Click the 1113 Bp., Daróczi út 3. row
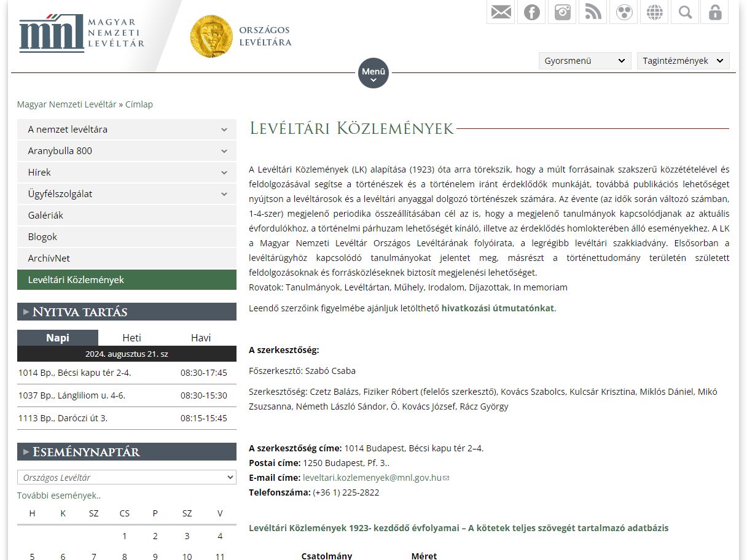This screenshot has width=747, height=560. pos(127,418)
